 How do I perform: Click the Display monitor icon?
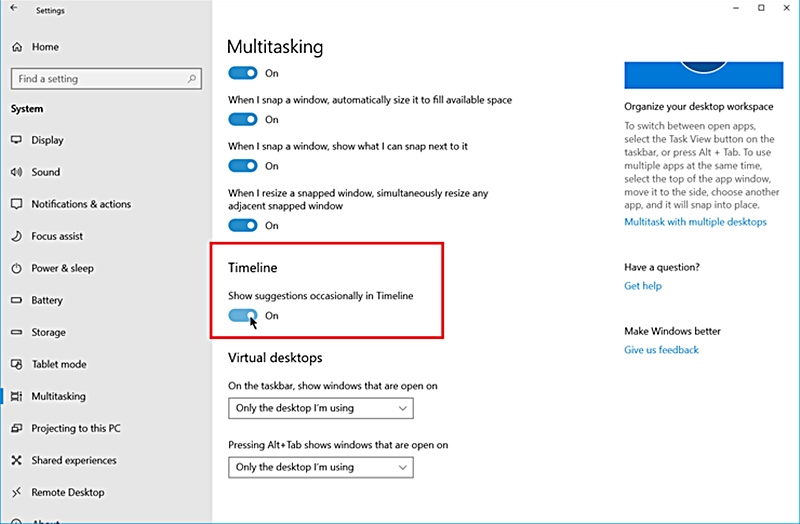17,140
